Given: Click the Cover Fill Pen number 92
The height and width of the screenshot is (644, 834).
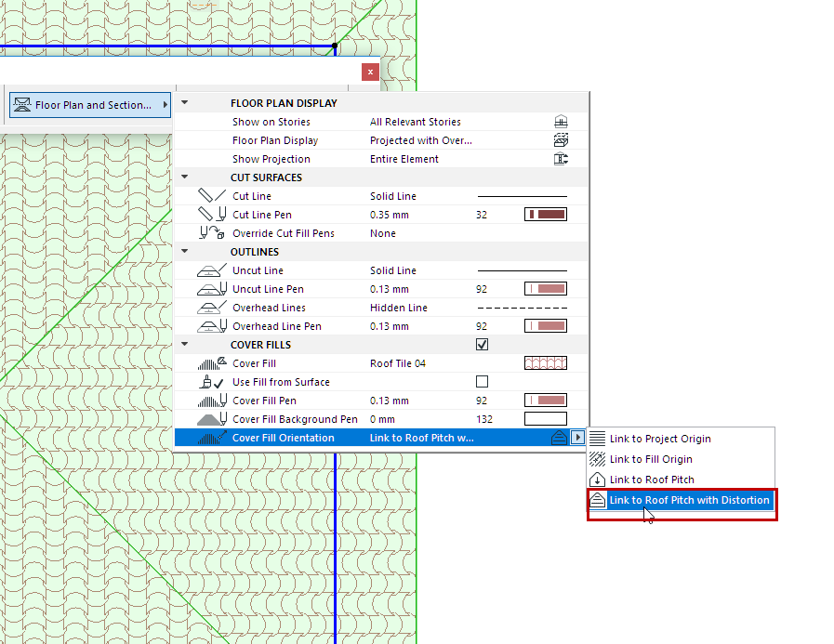Looking at the screenshot, I should click(482, 401).
